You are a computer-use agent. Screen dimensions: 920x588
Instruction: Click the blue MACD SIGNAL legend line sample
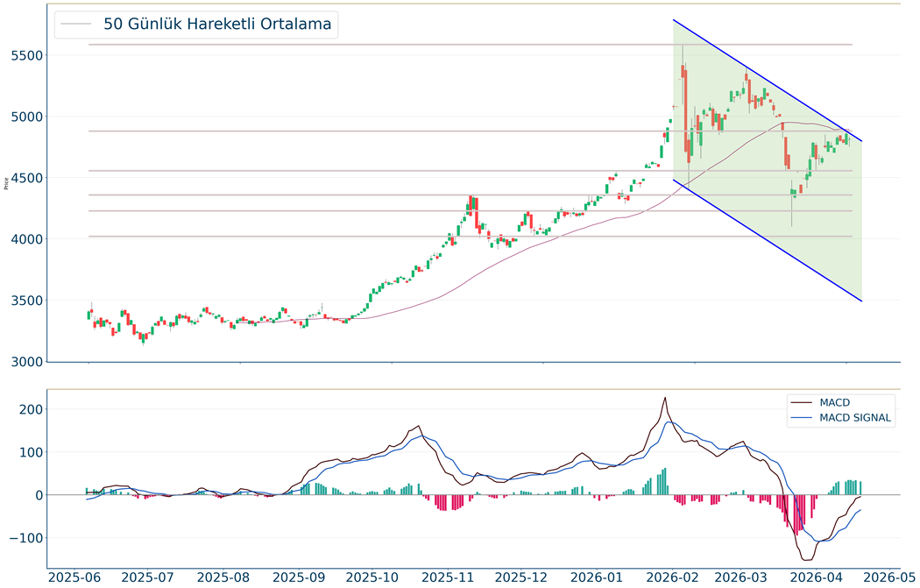point(802,418)
